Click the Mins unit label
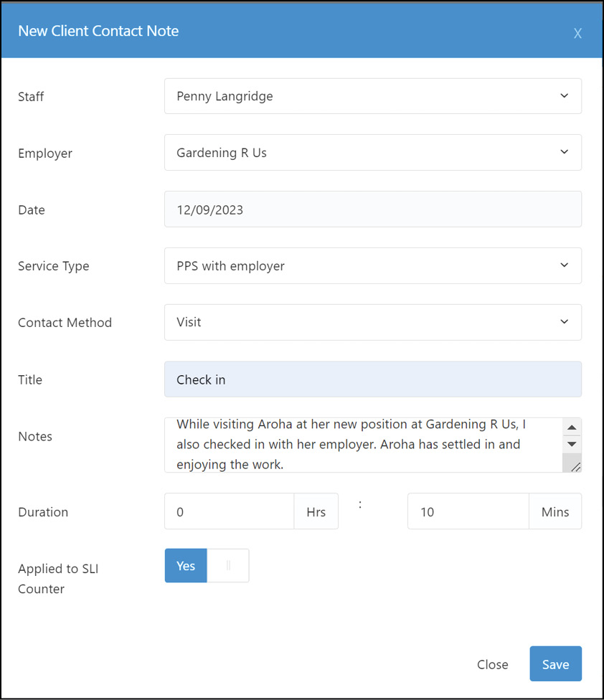 (555, 511)
